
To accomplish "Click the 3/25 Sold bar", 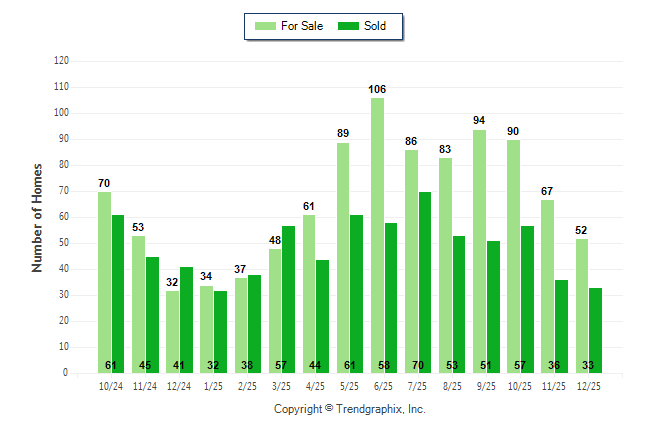I will tap(289, 299).
